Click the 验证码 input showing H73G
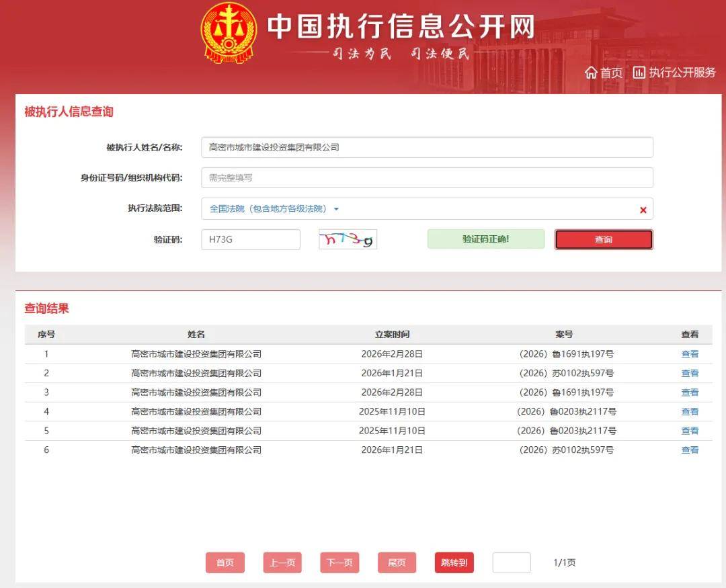726x588 pixels. (x=251, y=239)
